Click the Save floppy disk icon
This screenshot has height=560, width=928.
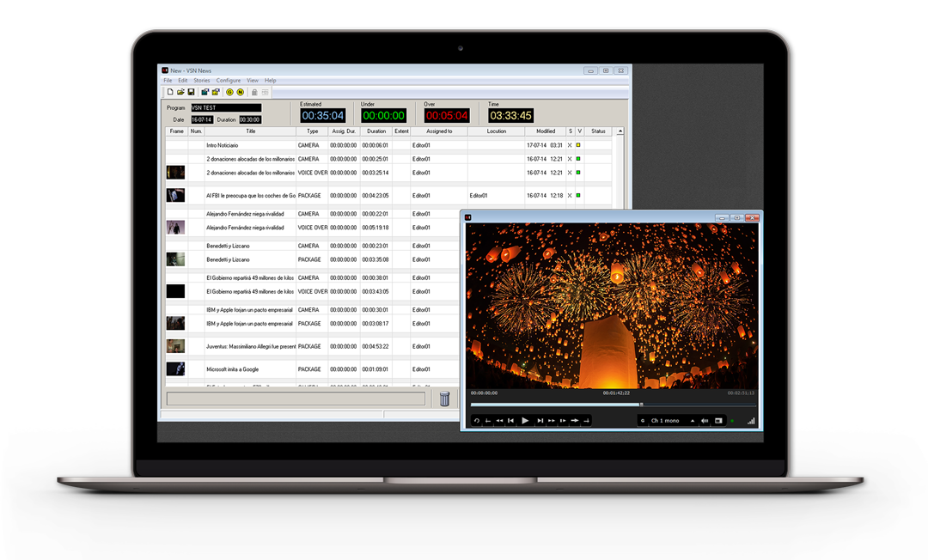(x=191, y=92)
